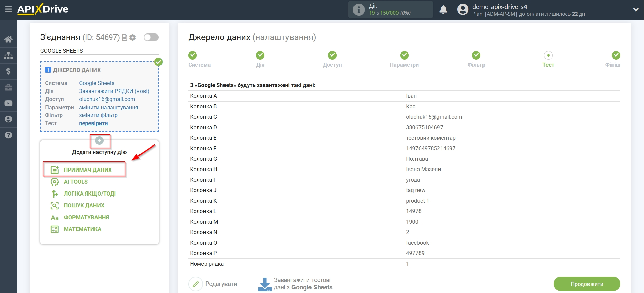Click змінити фільтр link

pyautogui.click(x=98, y=115)
